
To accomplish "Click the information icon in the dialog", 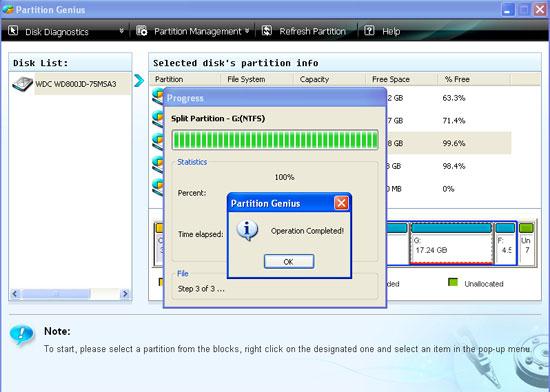I will click(x=247, y=230).
